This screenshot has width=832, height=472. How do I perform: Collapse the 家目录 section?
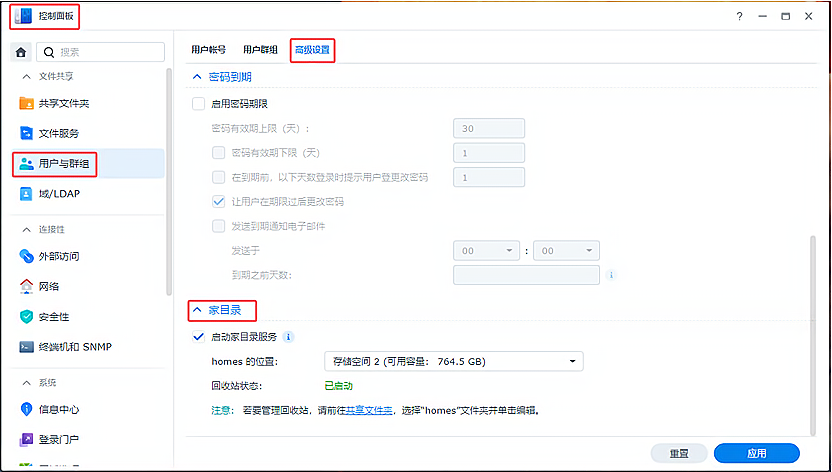click(197, 310)
